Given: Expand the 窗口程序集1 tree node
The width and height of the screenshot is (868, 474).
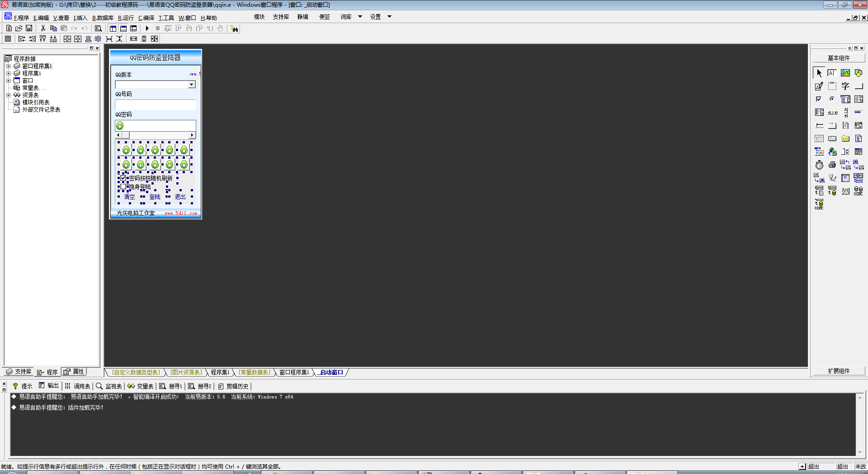Looking at the screenshot, I should 8,66.
